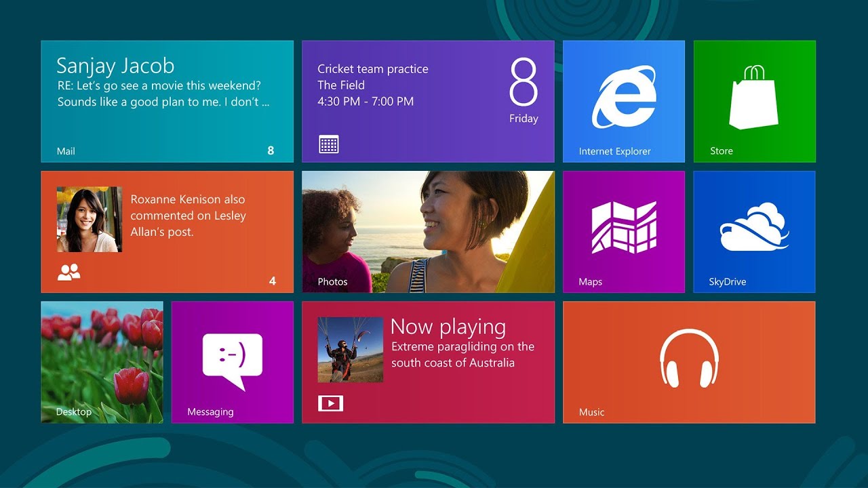This screenshot has width=868, height=488.
Task: Click the 'Photos' tile label
Action: pyautogui.click(x=332, y=282)
